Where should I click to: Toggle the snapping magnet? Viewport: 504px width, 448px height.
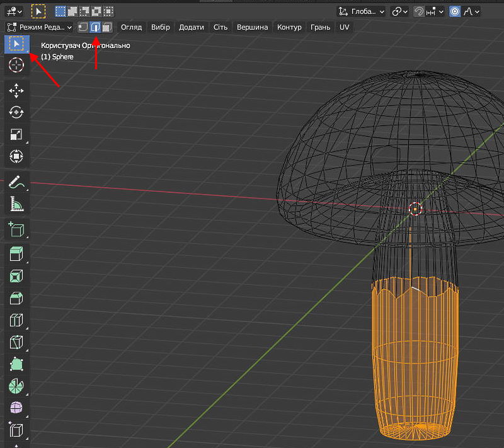coord(418,11)
